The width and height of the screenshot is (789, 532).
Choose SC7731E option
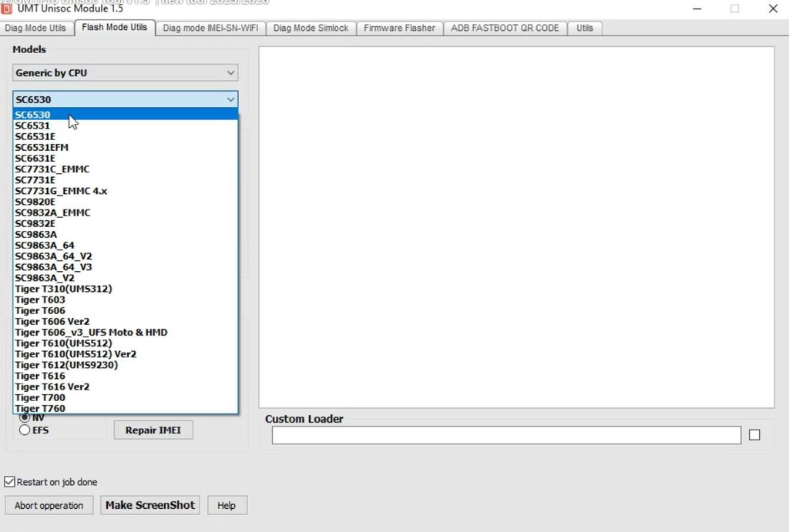pyautogui.click(x=126, y=180)
